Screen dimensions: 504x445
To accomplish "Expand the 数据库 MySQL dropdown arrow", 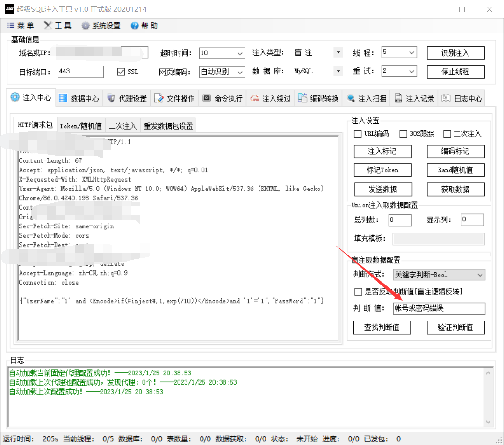I will (x=338, y=71).
